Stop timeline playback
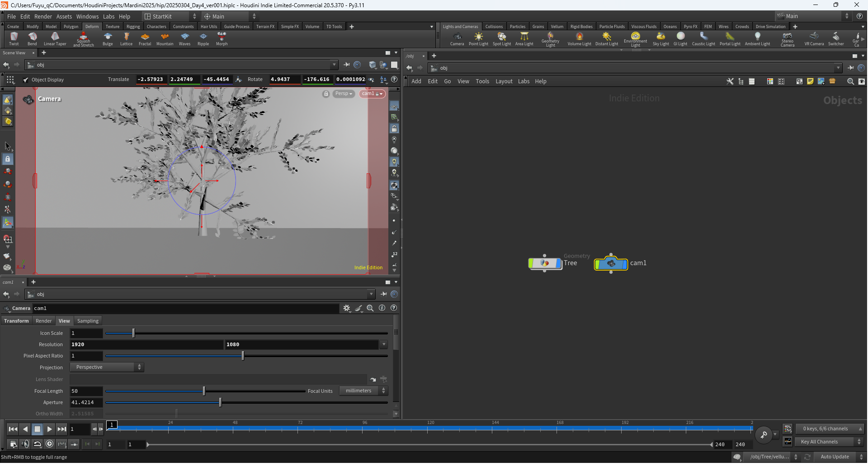Screen dimensions: 868x467 [38, 429]
